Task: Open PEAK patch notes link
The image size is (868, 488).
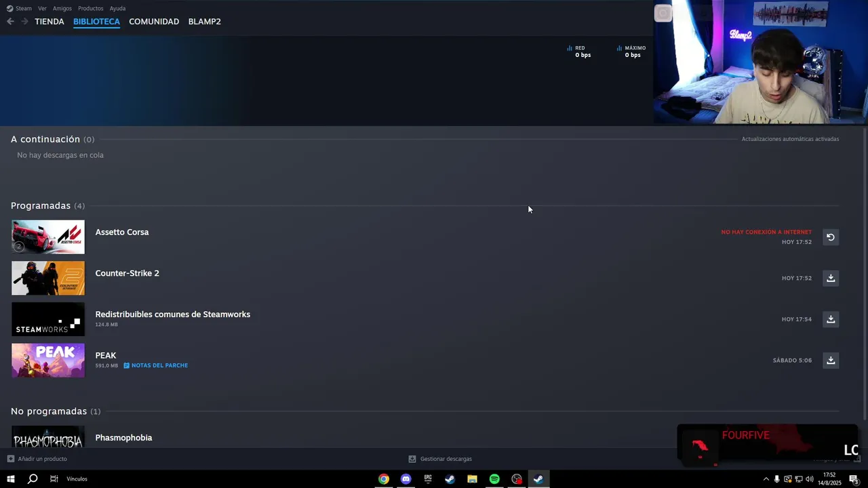Action: pyautogui.click(x=156, y=365)
